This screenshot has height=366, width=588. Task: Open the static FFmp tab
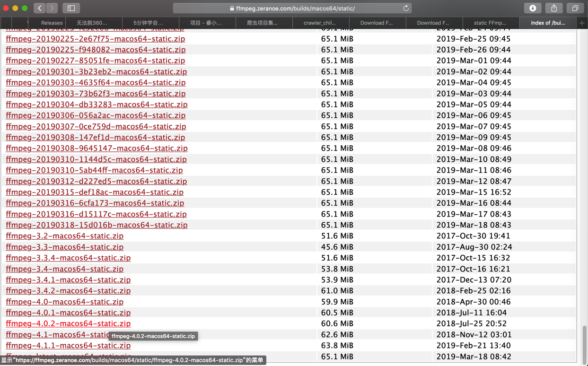point(491,22)
